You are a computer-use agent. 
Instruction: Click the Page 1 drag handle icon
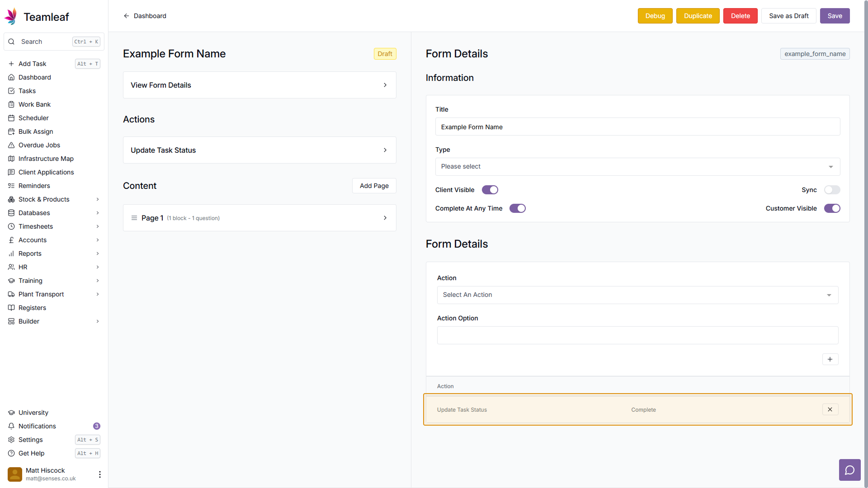tap(134, 218)
